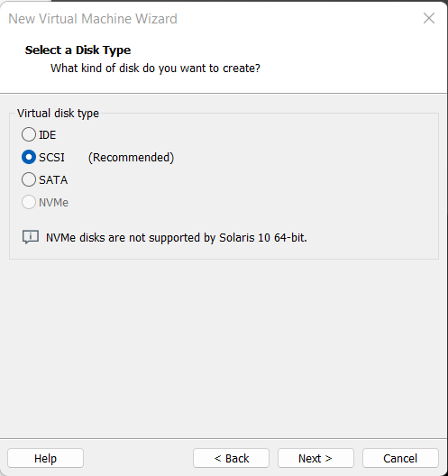Click the SCSI radio button circle

pyautogui.click(x=29, y=157)
